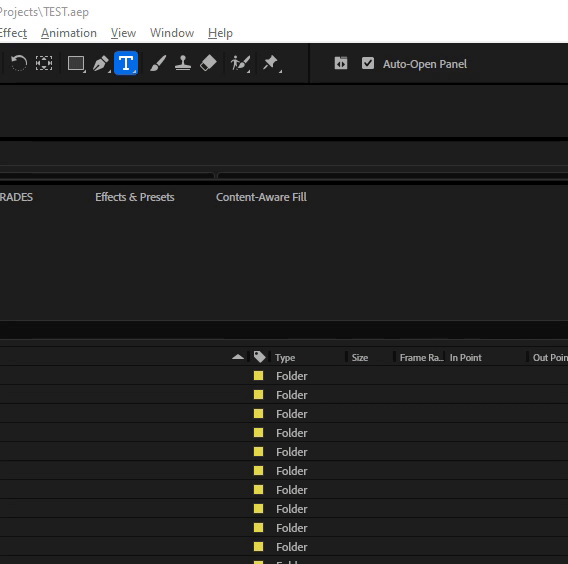The image size is (568, 564).
Task: Select the Puppet Pin tool
Action: 272,64
